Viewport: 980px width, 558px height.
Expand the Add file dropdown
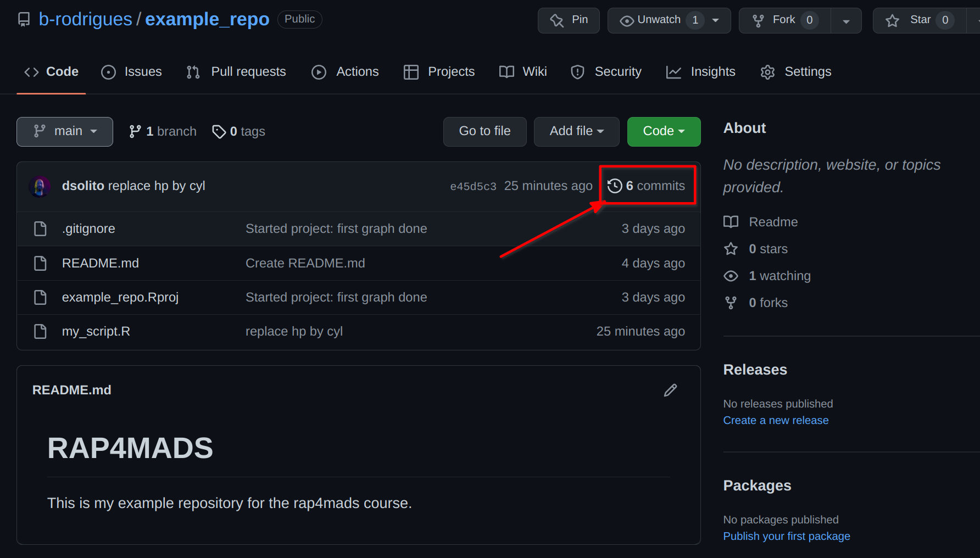point(577,132)
